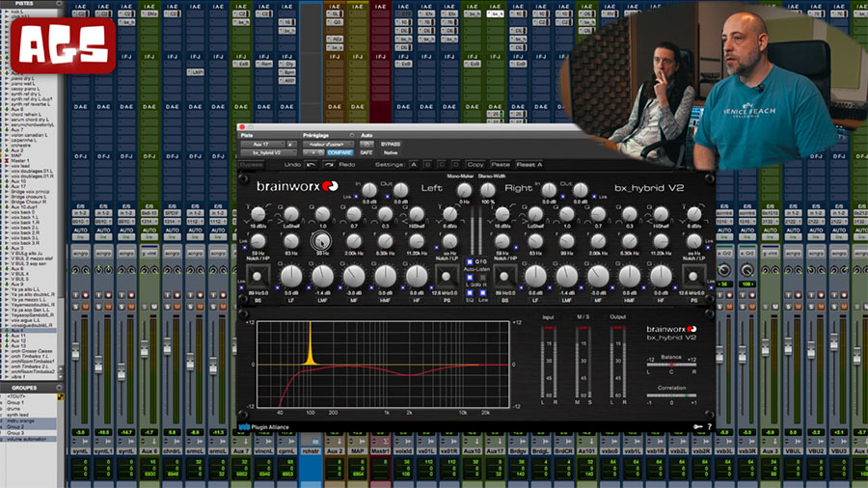Click the Left Bass Shift (BS) pad
868x488 pixels.
[x=258, y=276]
